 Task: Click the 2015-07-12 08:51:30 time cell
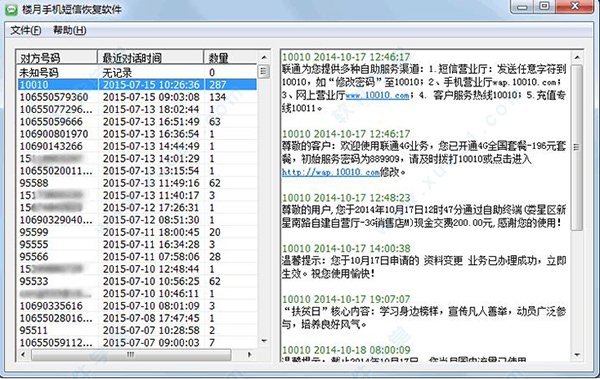[x=151, y=220]
